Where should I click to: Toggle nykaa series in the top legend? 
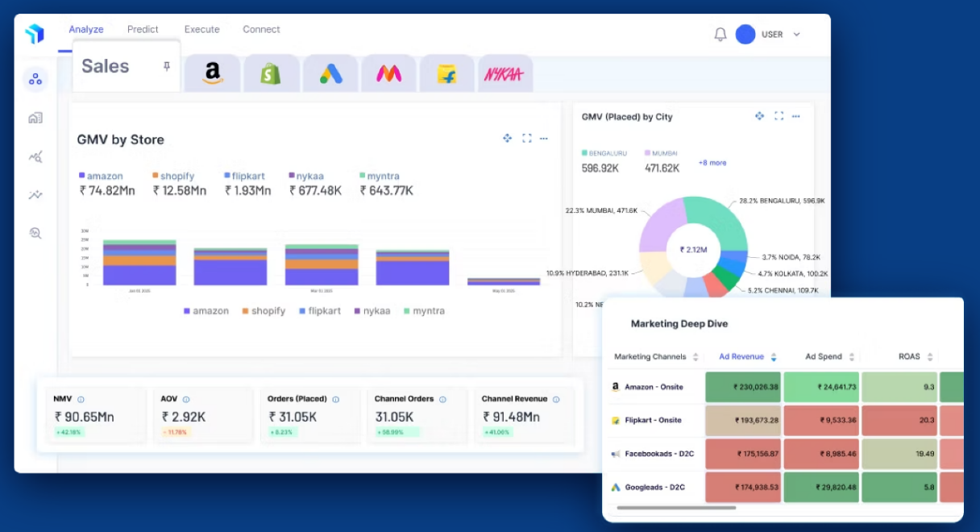pyautogui.click(x=306, y=176)
